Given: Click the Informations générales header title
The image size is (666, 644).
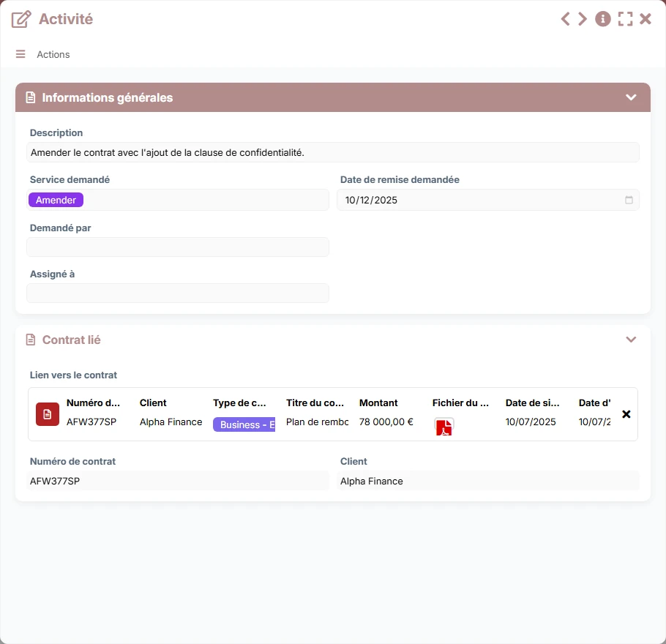Looking at the screenshot, I should [108, 98].
